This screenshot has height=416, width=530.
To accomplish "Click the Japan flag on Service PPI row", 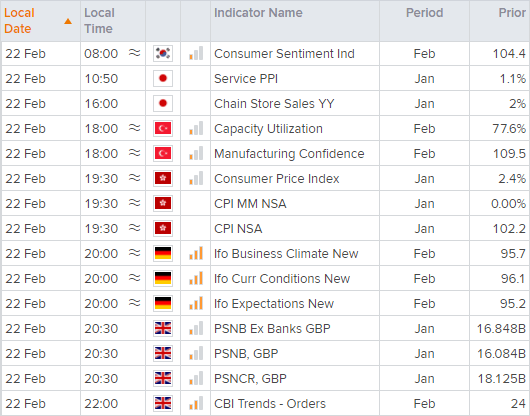I will coord(163,78).
